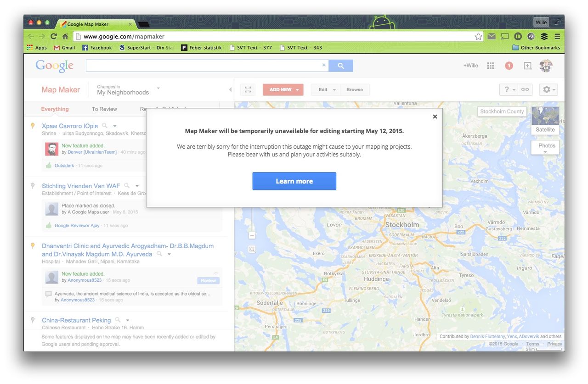Open the Outsiderk reviewer link
Viewport: 588px width, 384px height.
coord(64,166)
